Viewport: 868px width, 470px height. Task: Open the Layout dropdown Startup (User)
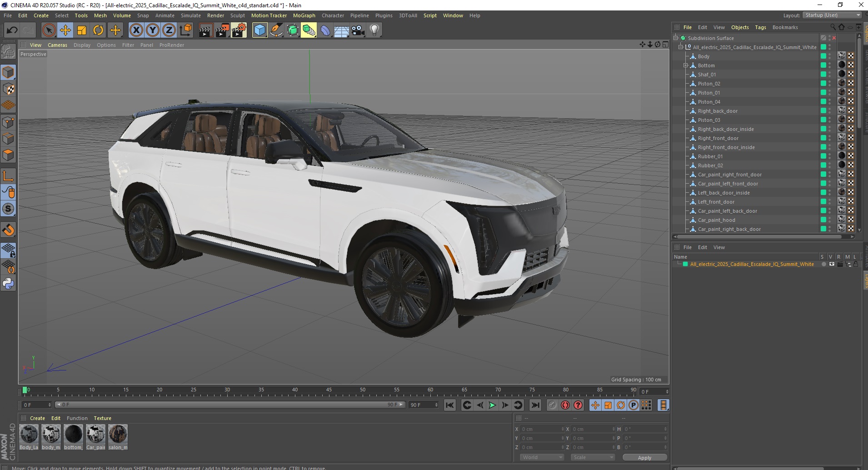click(x=832, y=15)
